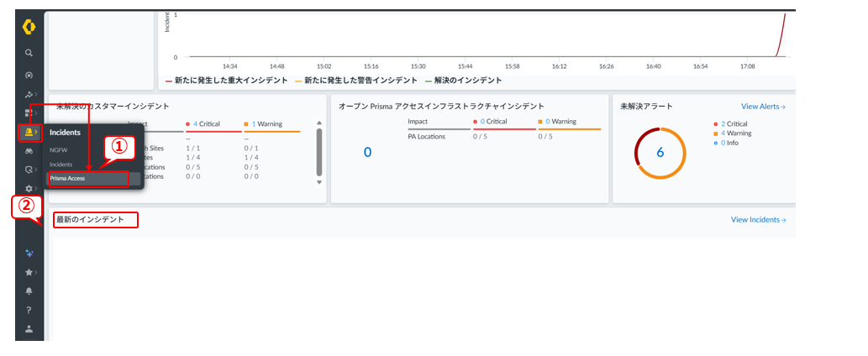Open the Incidents alarm icon in sidebar

click(x=29, y=132)
